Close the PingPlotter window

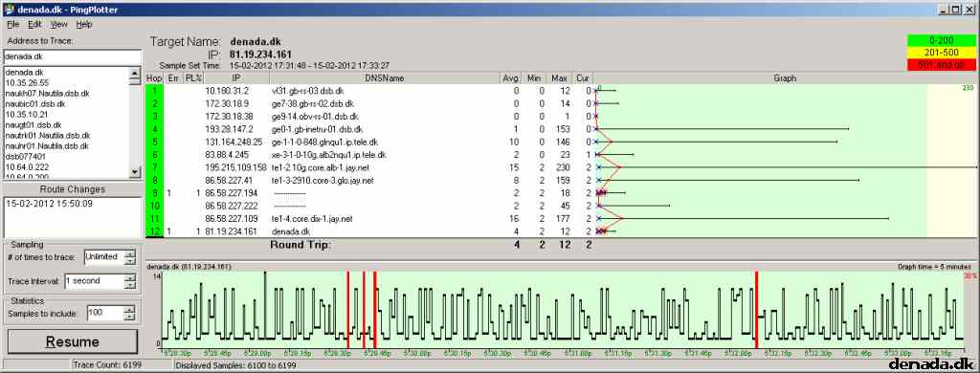pyautogui.click(x=969, y=10)
